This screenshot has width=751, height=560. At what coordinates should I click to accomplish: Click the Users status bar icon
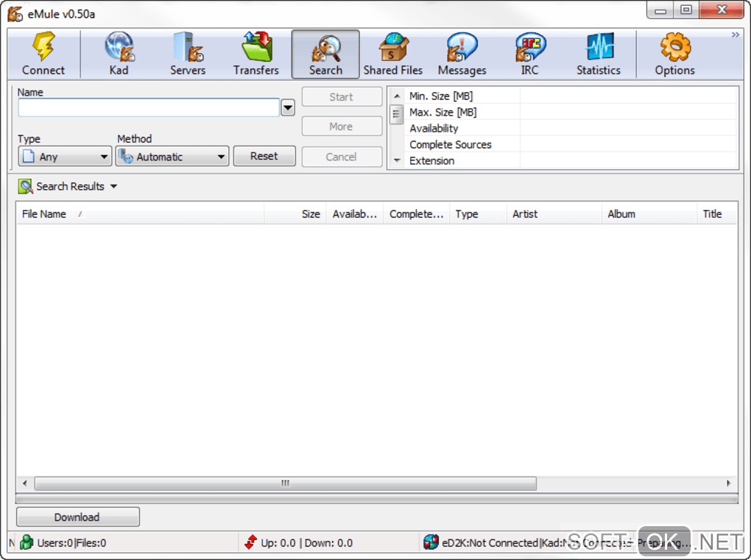click(27, 542)
